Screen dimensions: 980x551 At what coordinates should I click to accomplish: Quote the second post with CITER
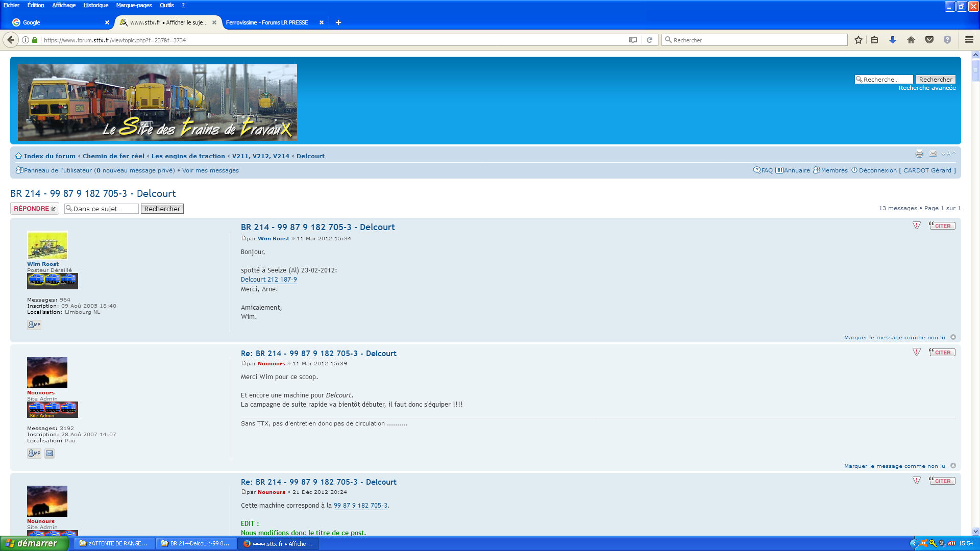(942, 352)
